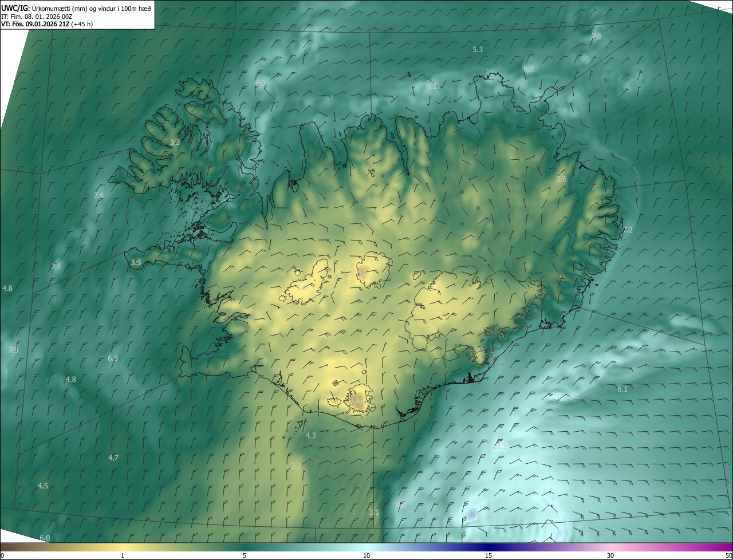Image resolution: width=733 pixels, height=560 pixels.
Task: Select the 6.9 label off southwest coast
Action: pos(113,358)
